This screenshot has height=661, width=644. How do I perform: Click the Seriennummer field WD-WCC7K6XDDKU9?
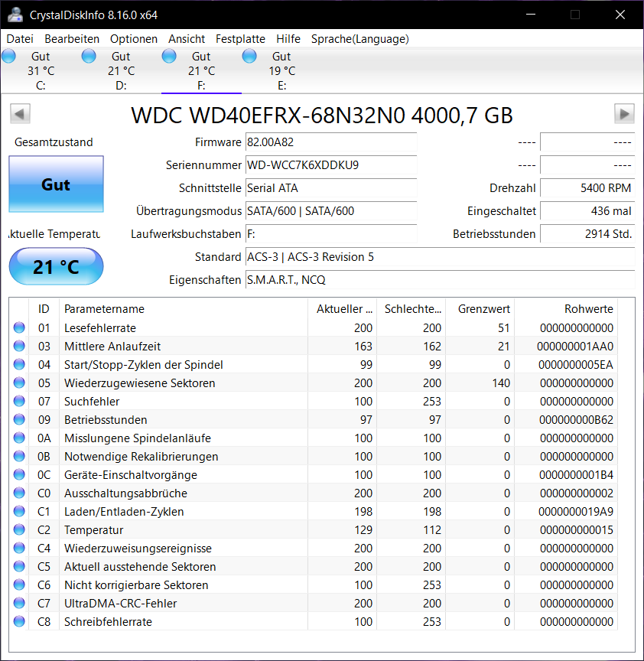331,164
